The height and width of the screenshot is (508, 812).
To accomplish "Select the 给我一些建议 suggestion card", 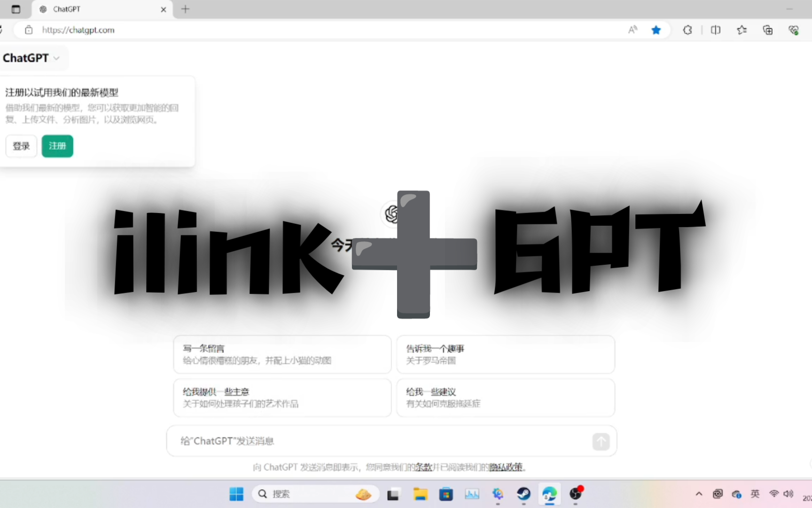I will coord(506,397).
